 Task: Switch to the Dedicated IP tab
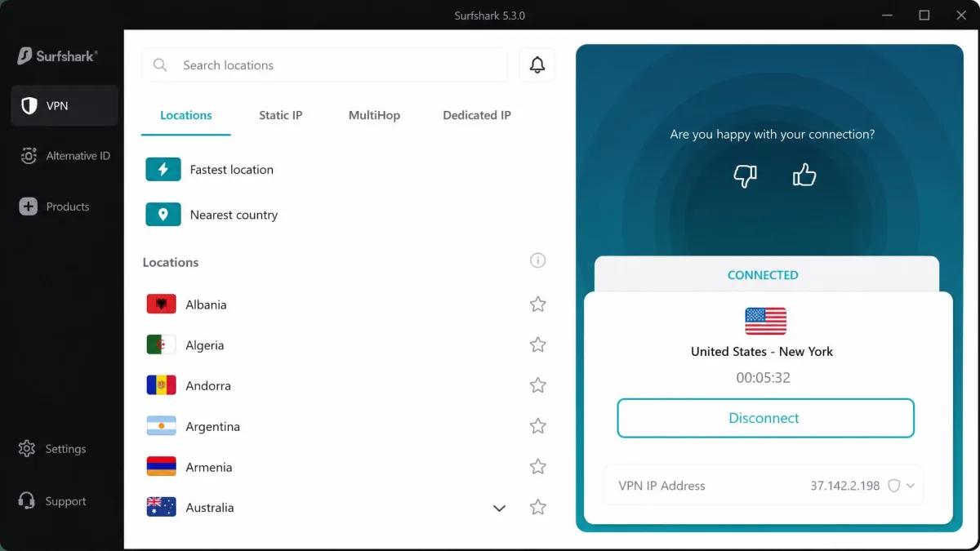(x=477, y=116)
